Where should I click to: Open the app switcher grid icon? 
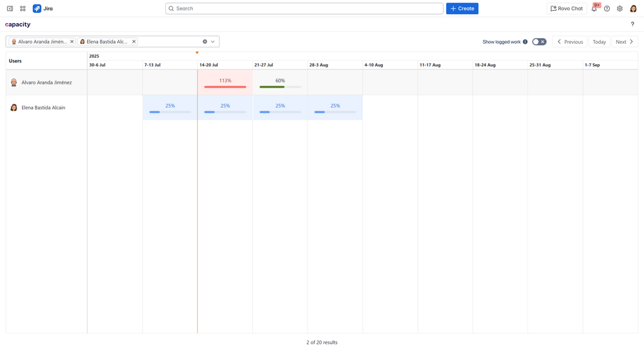(x=23, y=8)
